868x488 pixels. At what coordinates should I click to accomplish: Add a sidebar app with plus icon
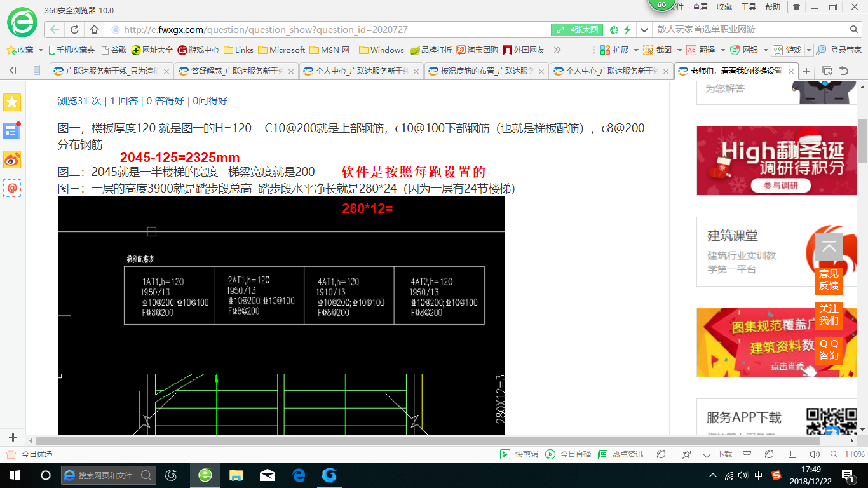[12, 438]
